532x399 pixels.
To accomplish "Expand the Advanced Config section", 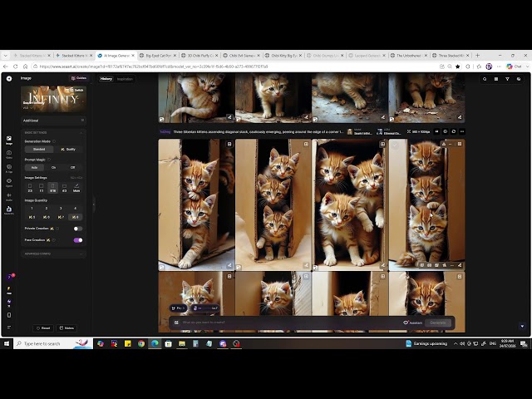I will click(x=53, y=254).
